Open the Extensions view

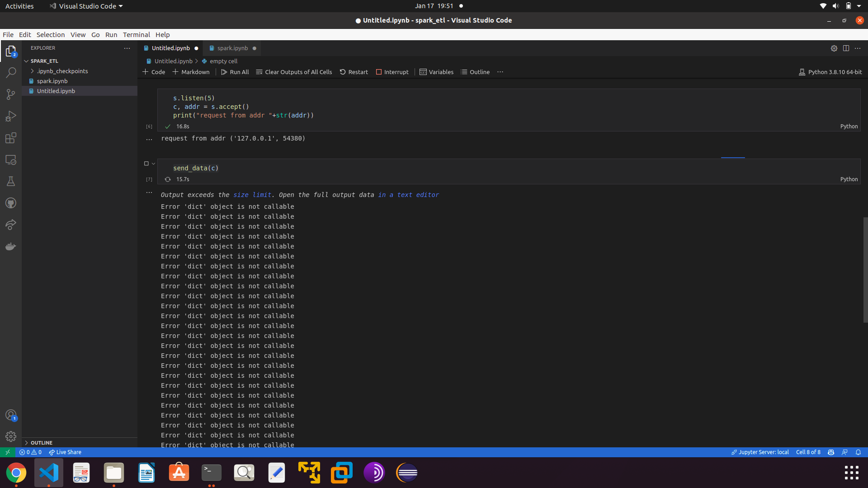pos(11,138)
